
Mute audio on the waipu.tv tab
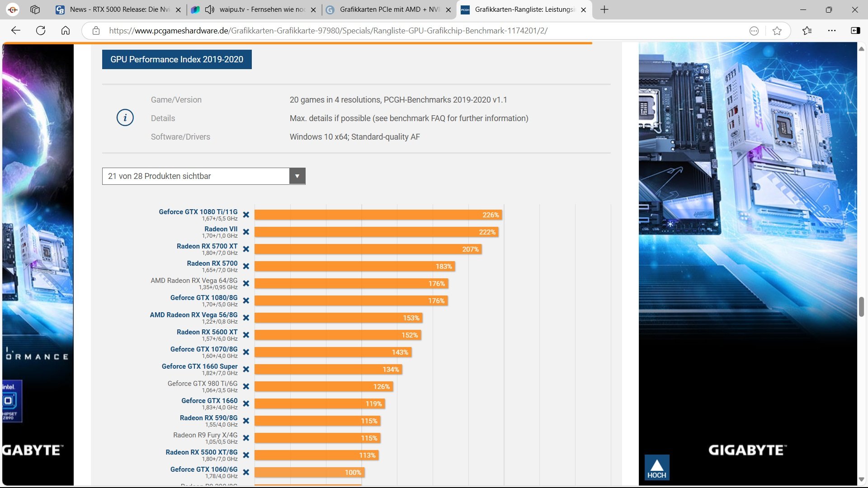click(209, 9)
